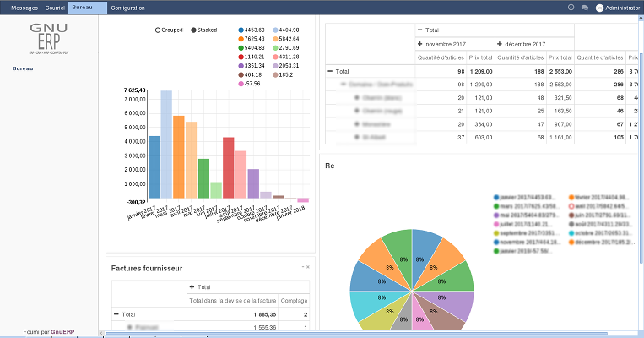Toggle bar chart series 4453.63
The image size is (644, 338).
(252, 30)
